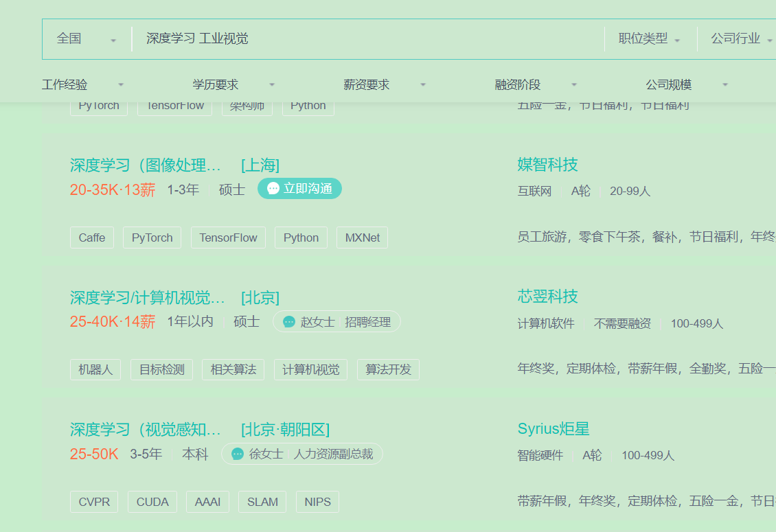Click the 立即沟通 button
Viewport: 776px width, 532px height.
(x=300, y=188)
